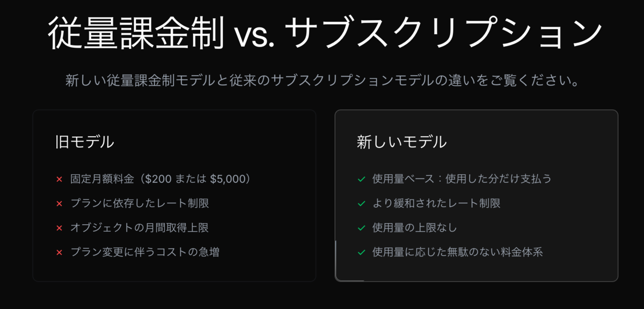Click the red X beside プラン変更に伴うコストの急増
Viewport: 644px width, 309px height.
pyautogui.click(x=60, y=253)
